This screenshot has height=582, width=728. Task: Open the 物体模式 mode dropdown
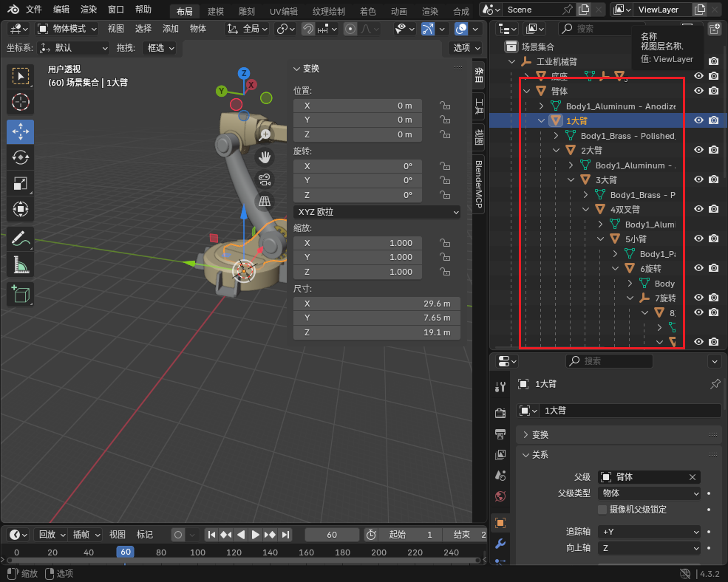pyautogui.click(x=68, y=29)
